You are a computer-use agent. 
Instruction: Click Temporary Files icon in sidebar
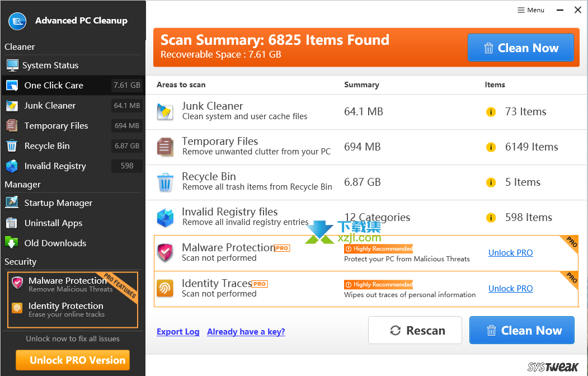[12, 125]
